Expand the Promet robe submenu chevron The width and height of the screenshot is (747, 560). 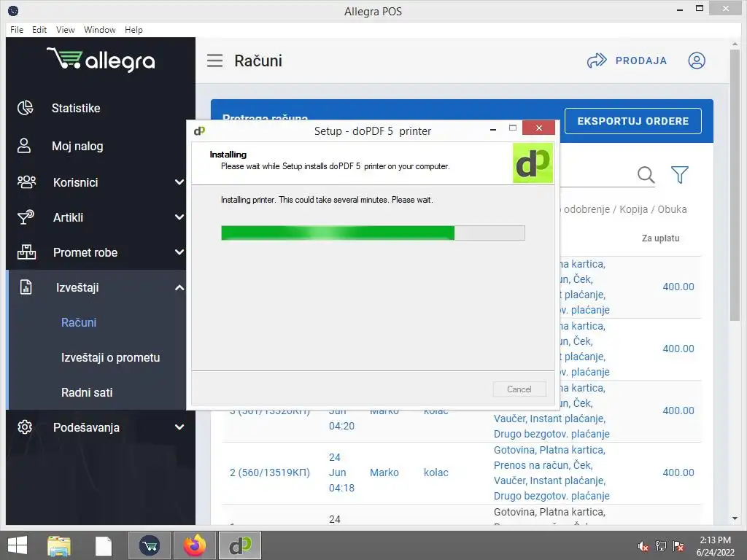tap(179, 252)
